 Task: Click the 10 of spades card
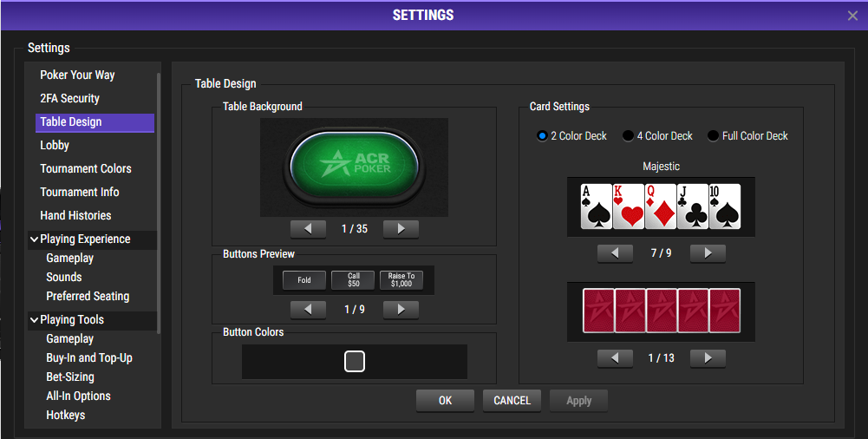click(x=725, y=206)
